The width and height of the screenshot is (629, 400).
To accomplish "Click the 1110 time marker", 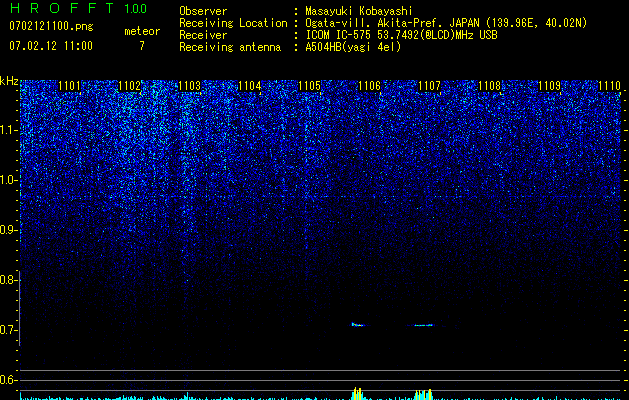I will (x=609, y=86).
